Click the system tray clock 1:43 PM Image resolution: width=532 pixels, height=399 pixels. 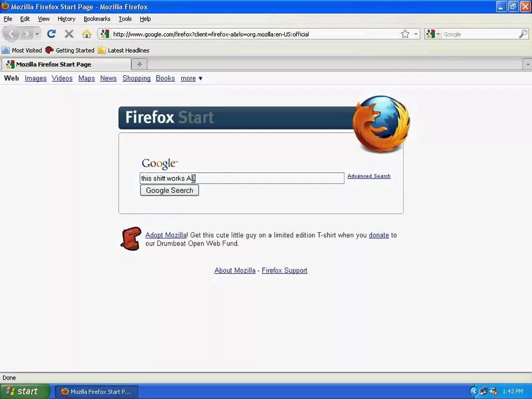coord(513,392)
